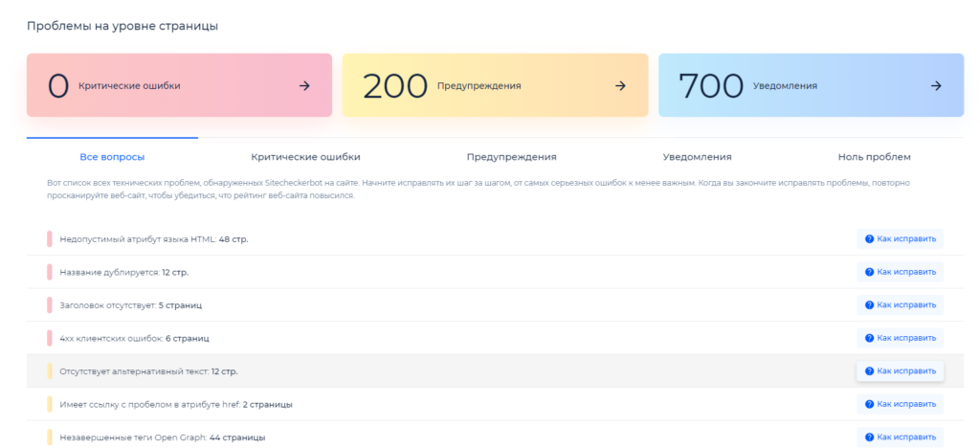Click question icon in Название дублируется row

click(x=869, y=272)
